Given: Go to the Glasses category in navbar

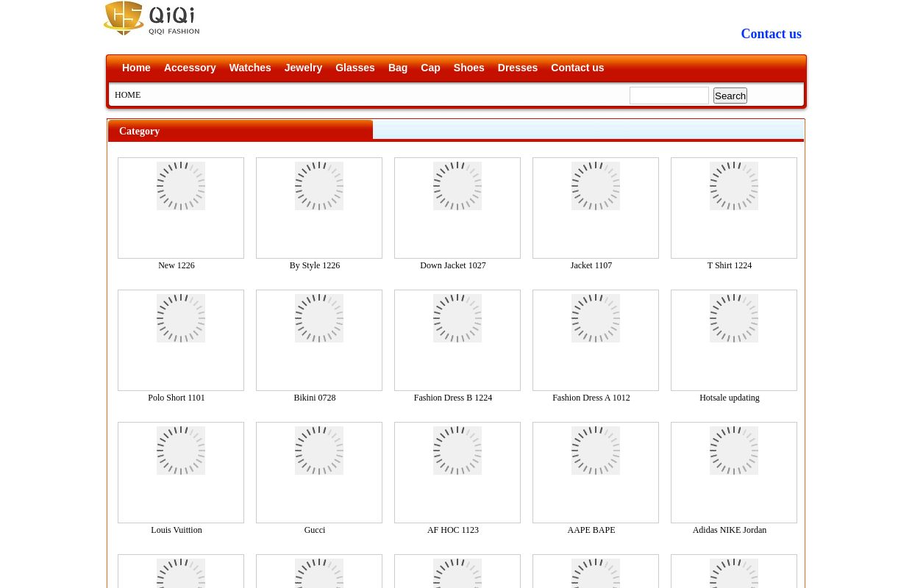Looking at the screenshot, I should coord(355,68).
